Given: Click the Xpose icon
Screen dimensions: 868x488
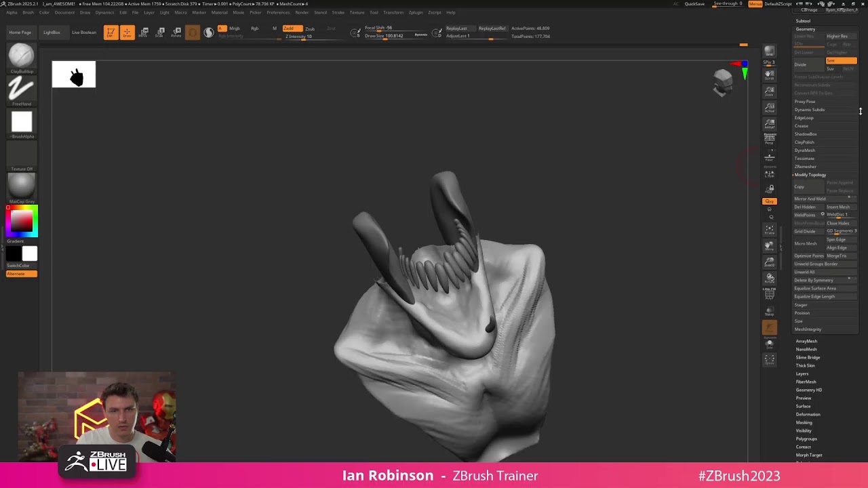Looking at the screenshot, I should click(x=769, y=360).
